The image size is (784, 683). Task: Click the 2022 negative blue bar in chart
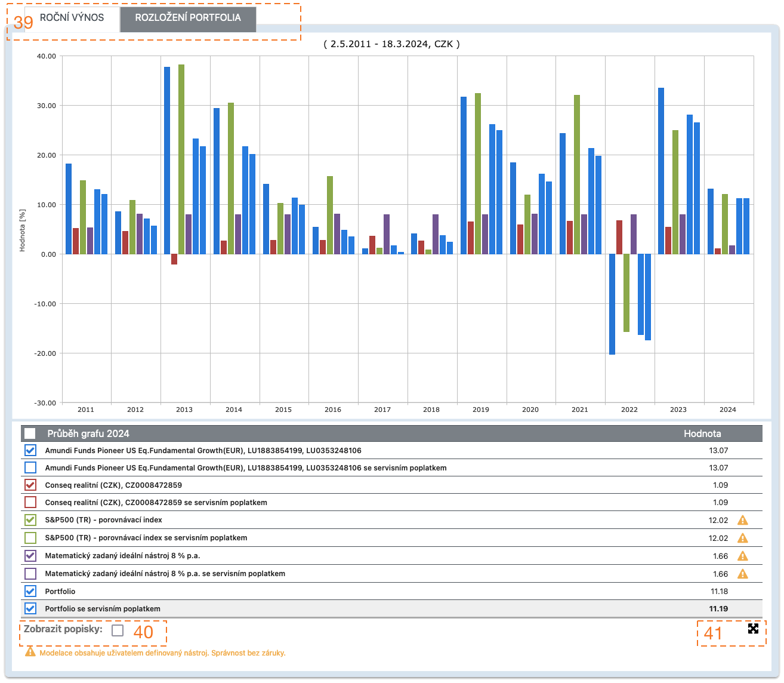click(x=612, y=304)
